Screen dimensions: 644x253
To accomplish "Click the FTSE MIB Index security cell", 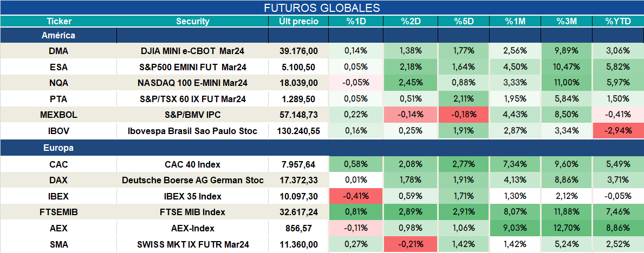I will 193,212.
